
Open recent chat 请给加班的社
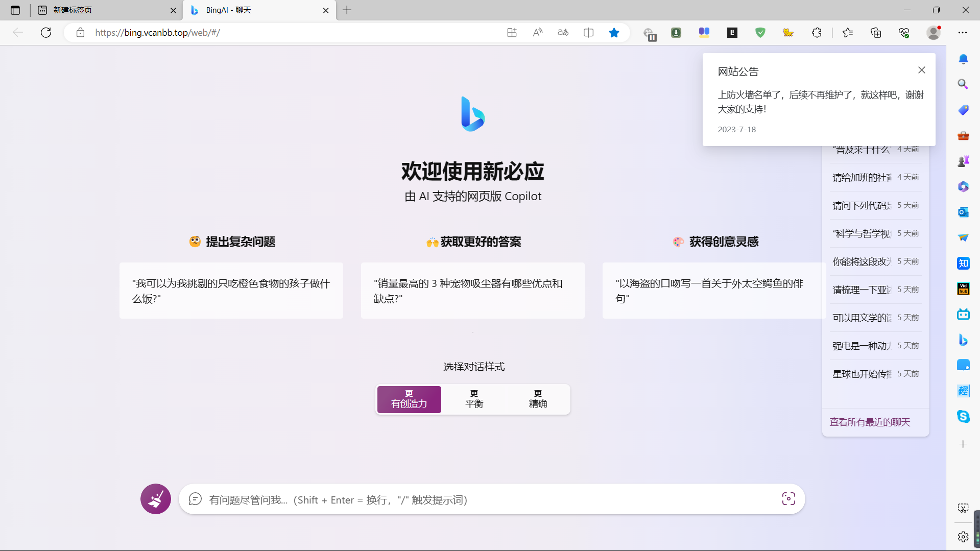coord(875,177)
